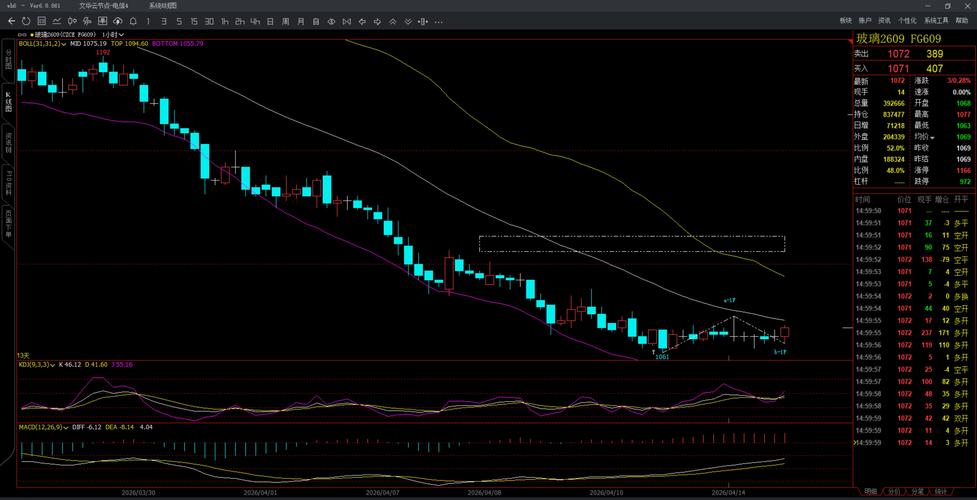Open the 账户 menu
The height and width of the screenshot is (500, 977).
pos(864,21)
